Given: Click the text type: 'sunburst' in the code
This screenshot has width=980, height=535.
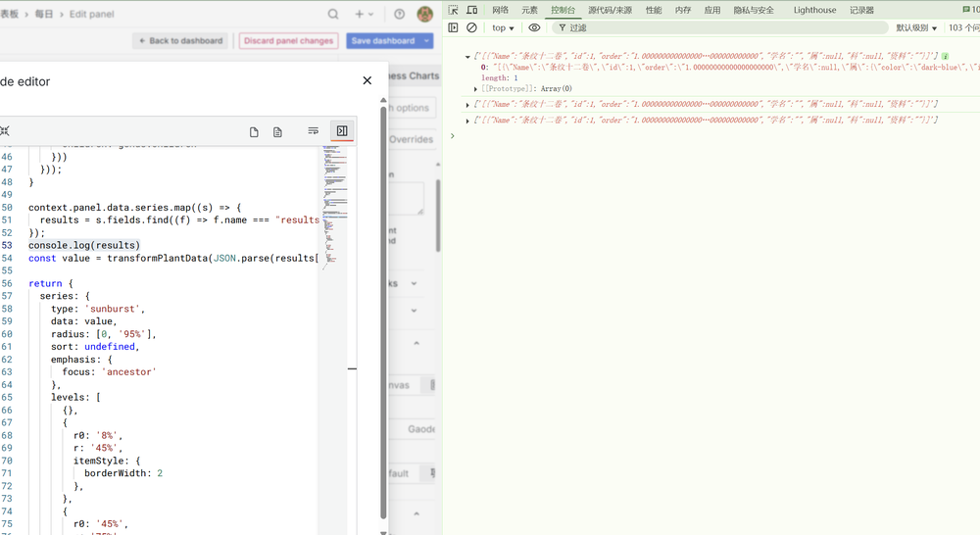Looking at the screenshot, I should [97, 309].
